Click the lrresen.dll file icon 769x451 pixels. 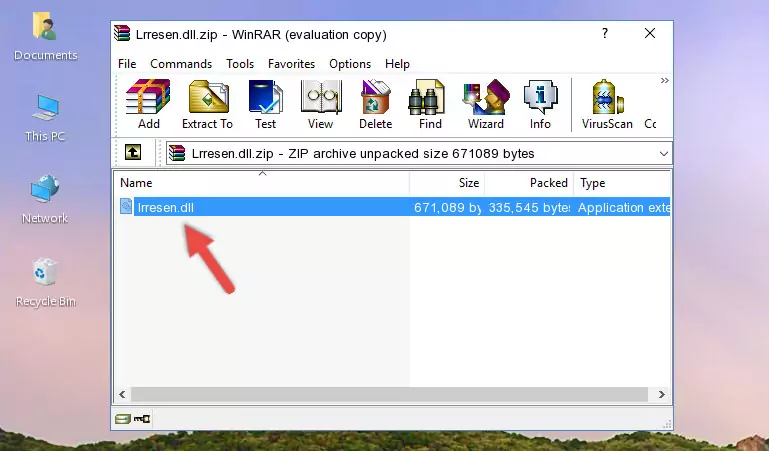click(x=126, y=206)
